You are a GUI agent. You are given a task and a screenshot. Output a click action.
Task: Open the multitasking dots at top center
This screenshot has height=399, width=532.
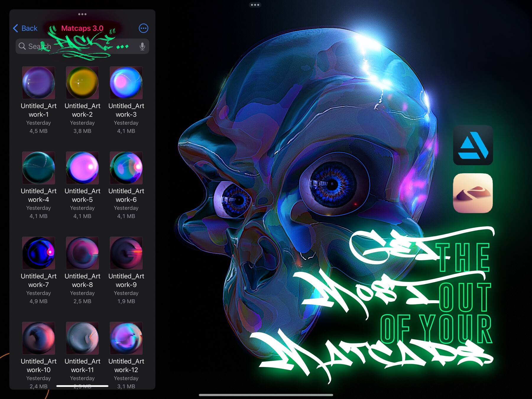pyautogui.click(x=255, y=5)
